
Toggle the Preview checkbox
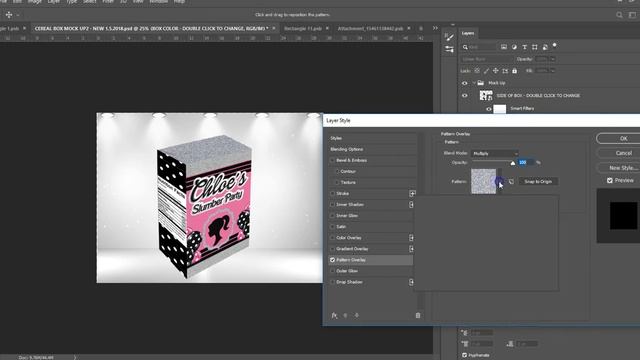pos(610,180)
